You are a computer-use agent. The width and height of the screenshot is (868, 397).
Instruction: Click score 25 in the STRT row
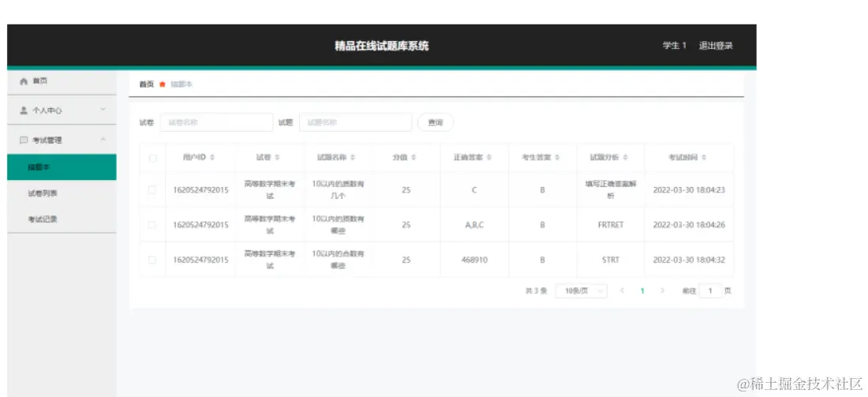406,260
